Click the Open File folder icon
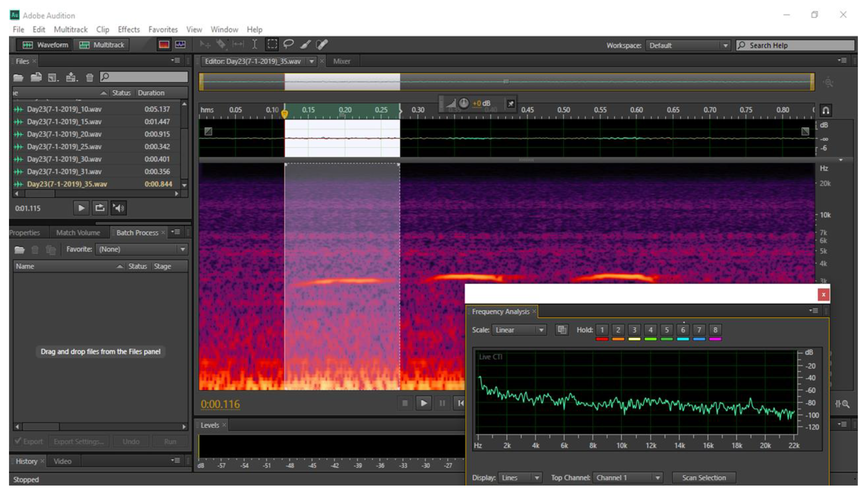Image resolution: width=868 pixels, height=495 pixels. coord(18,78)
